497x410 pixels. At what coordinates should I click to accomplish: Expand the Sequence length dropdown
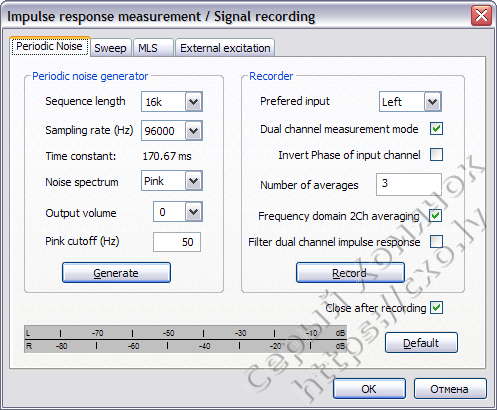click(x=194, y=101)
